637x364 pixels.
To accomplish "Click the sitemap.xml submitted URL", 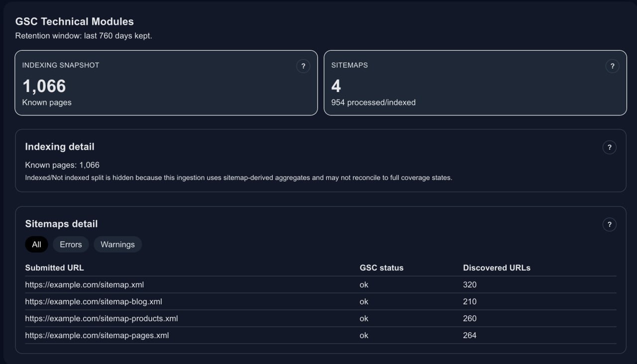I will tap(85, 285).
